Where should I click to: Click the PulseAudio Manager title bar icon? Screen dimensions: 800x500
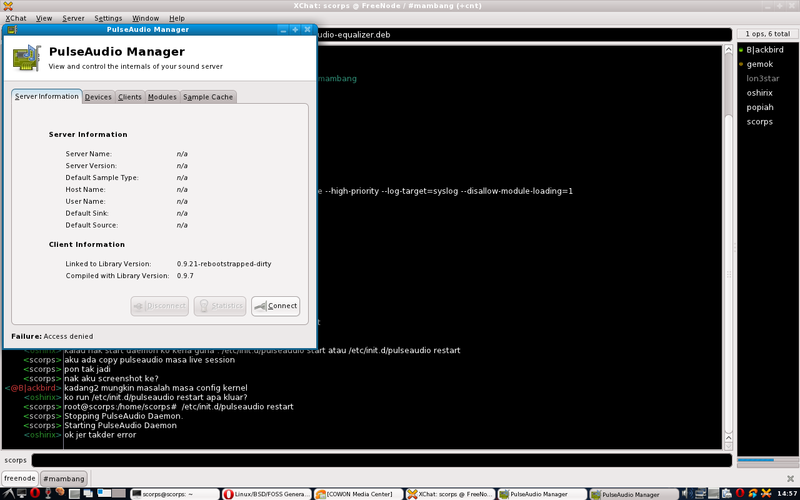pyautogui.click(x=11, y=29)
